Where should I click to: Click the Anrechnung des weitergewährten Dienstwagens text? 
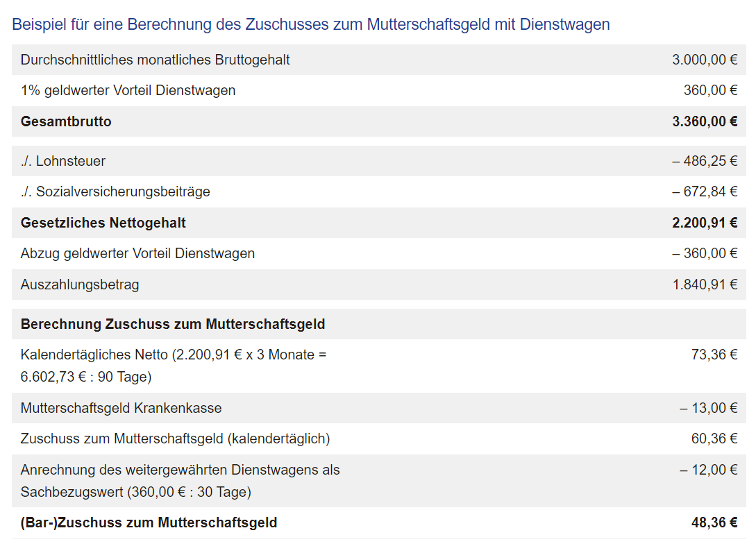click(180, 470)
